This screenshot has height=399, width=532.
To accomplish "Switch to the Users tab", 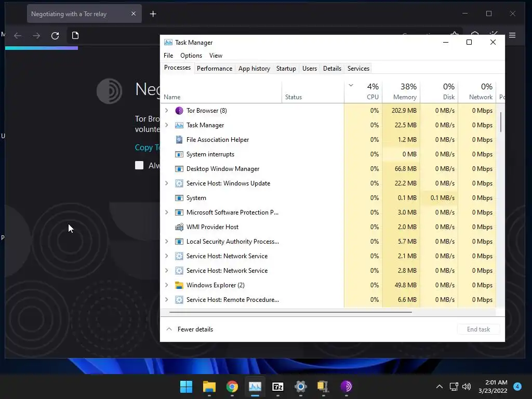I will coord(310,69).
